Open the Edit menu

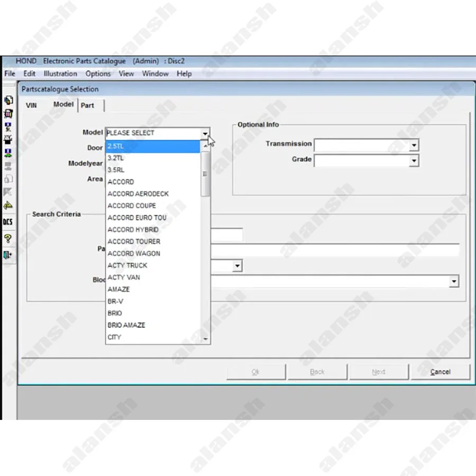coord(30,74)
